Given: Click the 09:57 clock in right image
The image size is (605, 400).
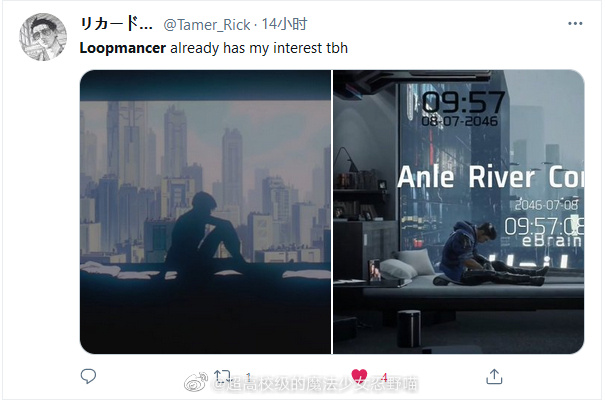Looking at the screenshot, I should tap(463, 102).
